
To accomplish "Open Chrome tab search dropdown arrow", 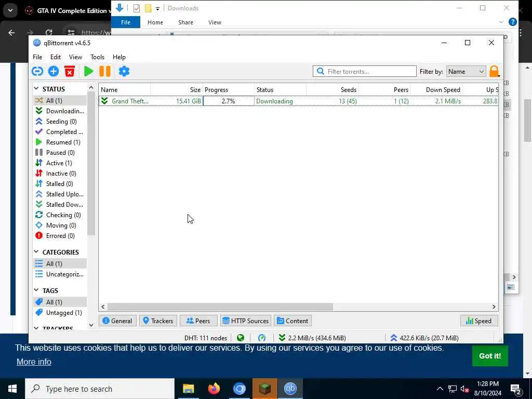I will (x=10, y=10).
